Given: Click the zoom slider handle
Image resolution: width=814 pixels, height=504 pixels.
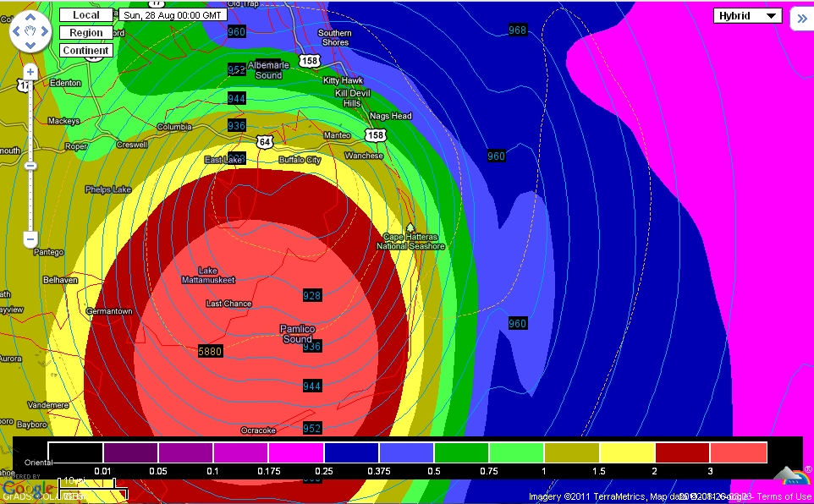Looking at the screenshot, I should (x=30, y=166).
